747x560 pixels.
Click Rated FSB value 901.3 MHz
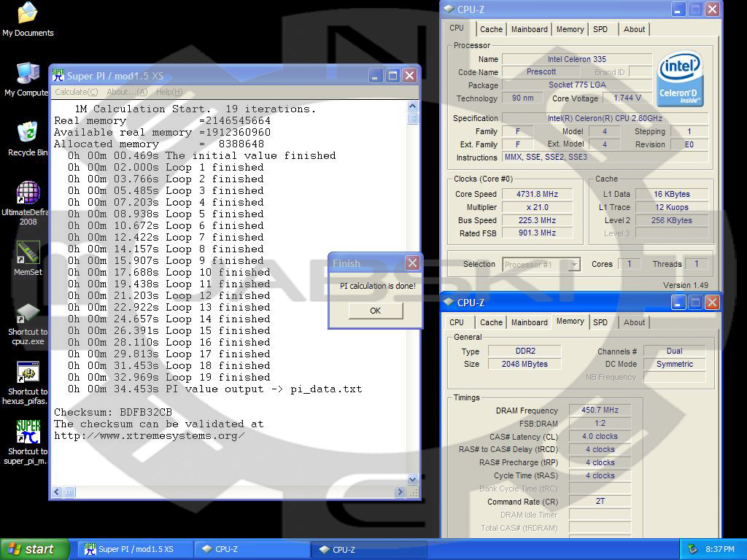click(x=537, y=233)
